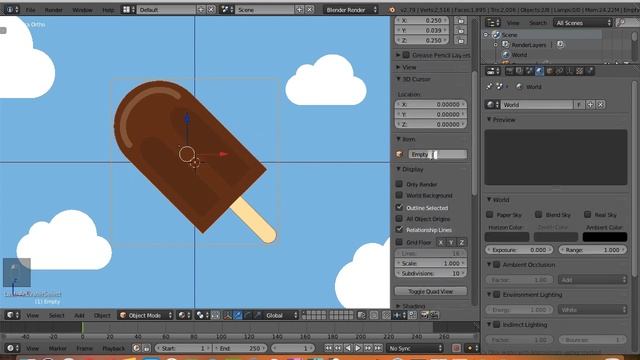
Task: Browse World data-block icon
Action: click(x=493, y=105)
